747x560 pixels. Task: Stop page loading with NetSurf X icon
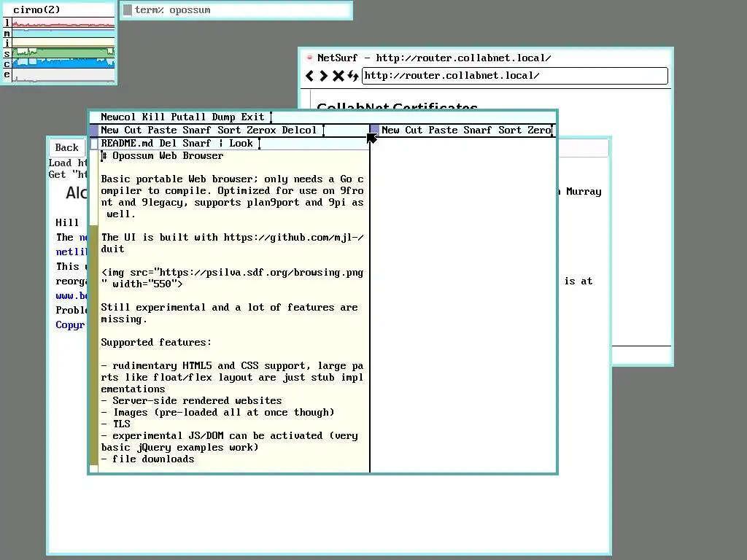coord(338,76)
